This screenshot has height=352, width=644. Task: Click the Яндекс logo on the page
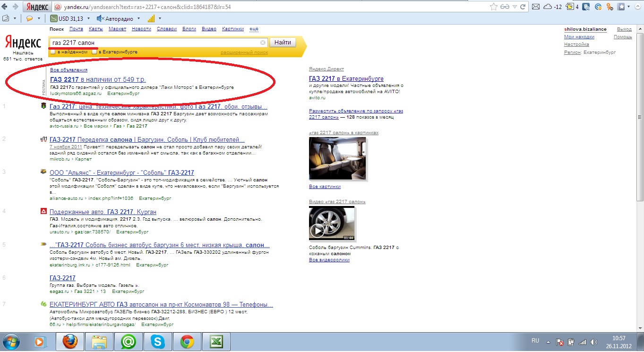pyautogui.click(x=23, y=43)
